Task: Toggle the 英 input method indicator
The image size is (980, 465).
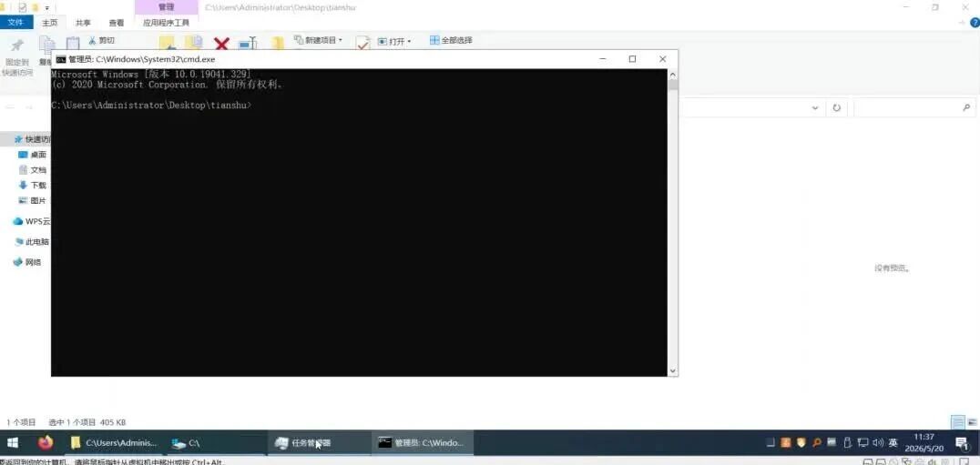Action: [x=893, y=443]
